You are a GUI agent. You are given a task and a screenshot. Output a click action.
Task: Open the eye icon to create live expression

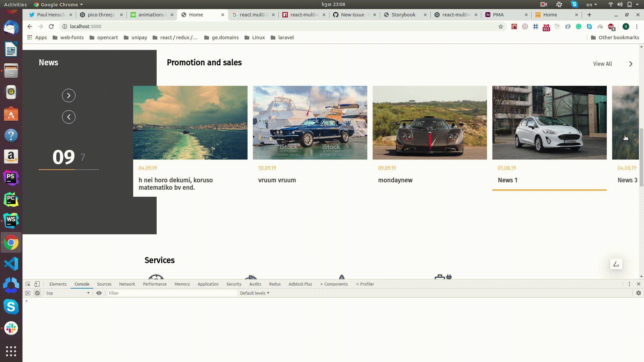[x=99, y=293]
